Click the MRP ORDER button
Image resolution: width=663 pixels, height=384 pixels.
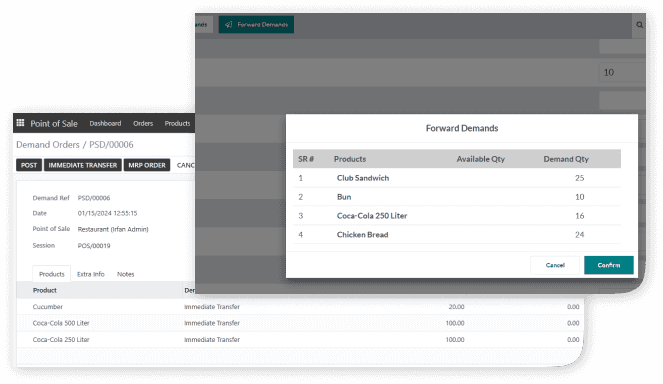click(x=147, y=165)
